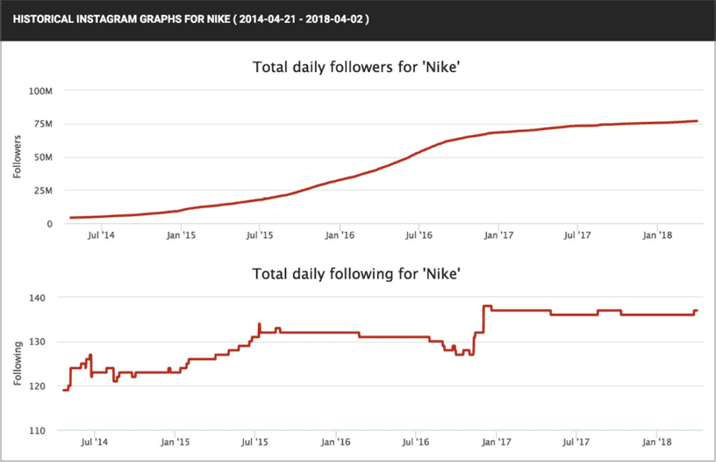Click the Historical Instagram Graphs header bar
Image resolution: width=716 pixels, height=462 pixels.
tap(358, 20)
